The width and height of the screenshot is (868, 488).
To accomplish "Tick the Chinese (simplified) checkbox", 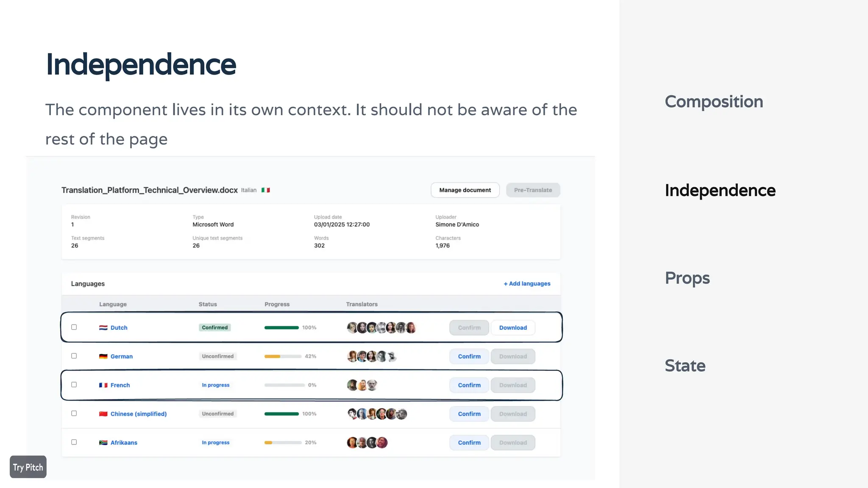I will pyautogui.click(x=74, y=413).
